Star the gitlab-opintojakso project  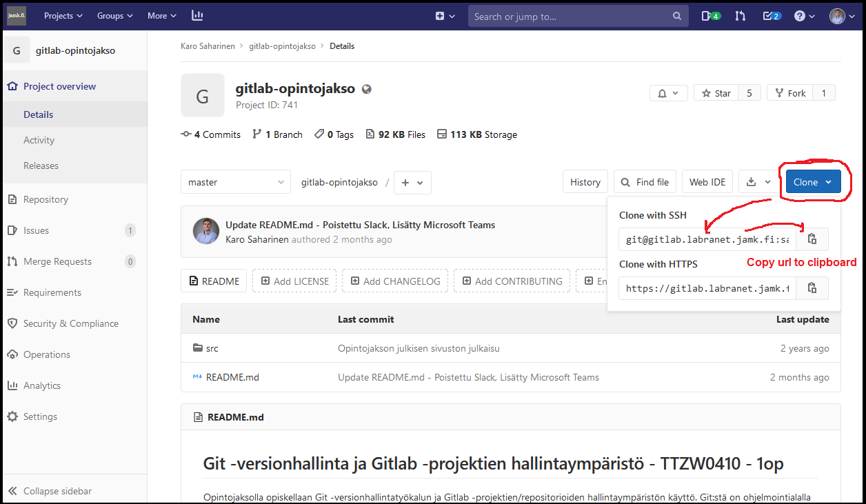pyautogui.click(x=716, y=93)
